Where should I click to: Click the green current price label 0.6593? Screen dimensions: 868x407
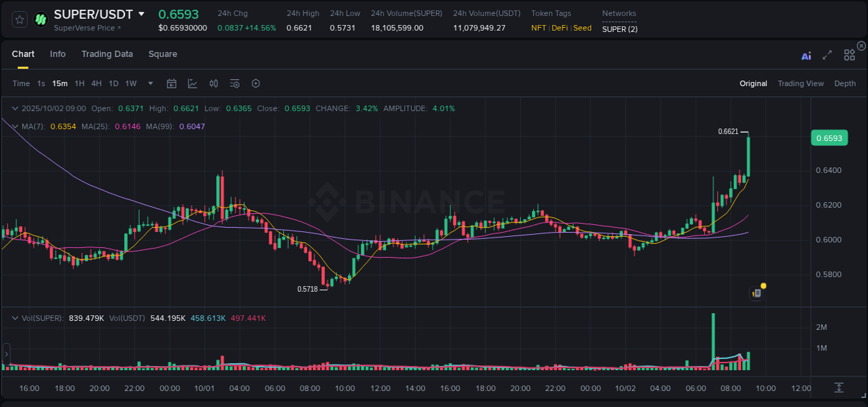pyautogui.click(x=829, y=138)
